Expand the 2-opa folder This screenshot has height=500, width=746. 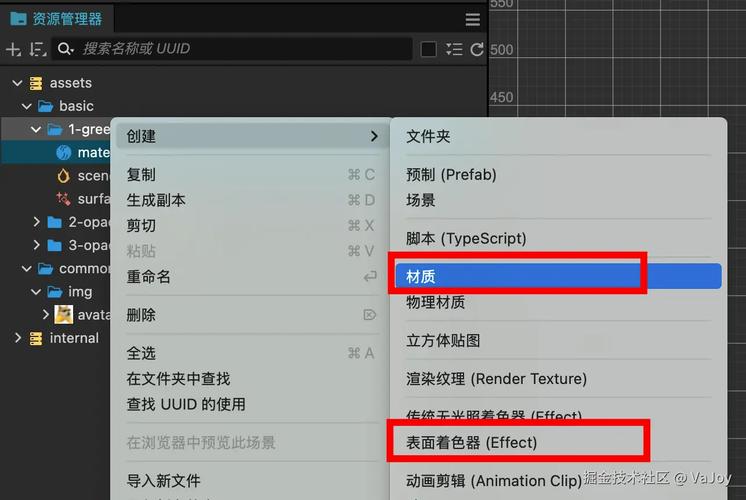[37, 222]
